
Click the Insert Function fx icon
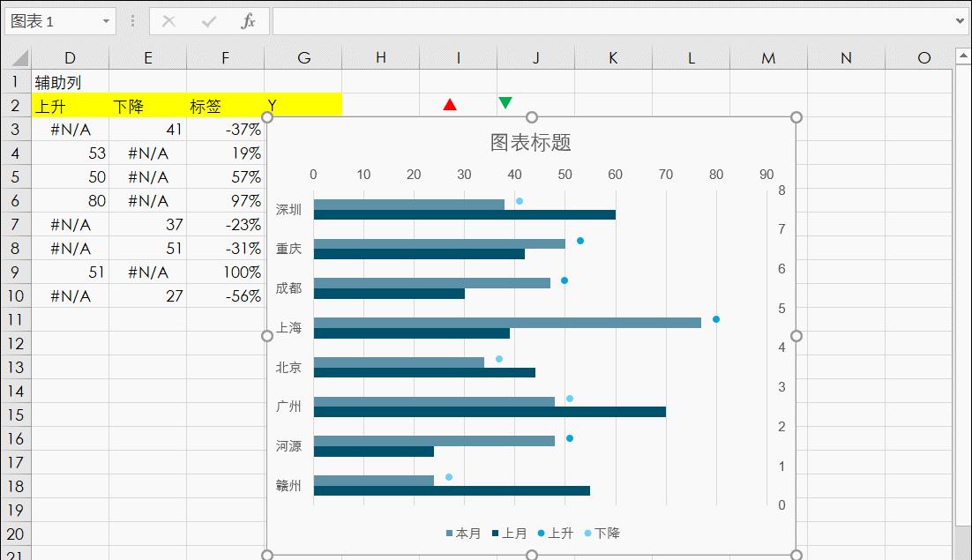(249, 21)
